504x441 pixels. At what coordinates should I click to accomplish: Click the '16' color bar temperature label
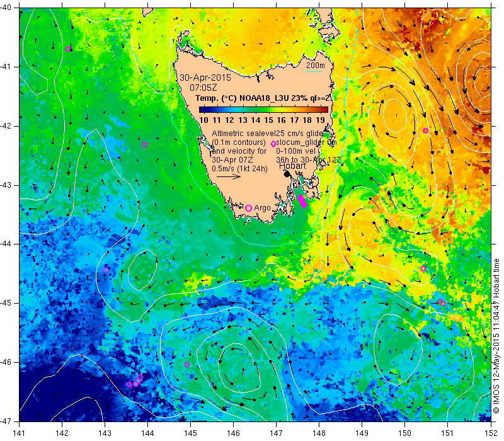pyautogui.click(x=281, y=120)
